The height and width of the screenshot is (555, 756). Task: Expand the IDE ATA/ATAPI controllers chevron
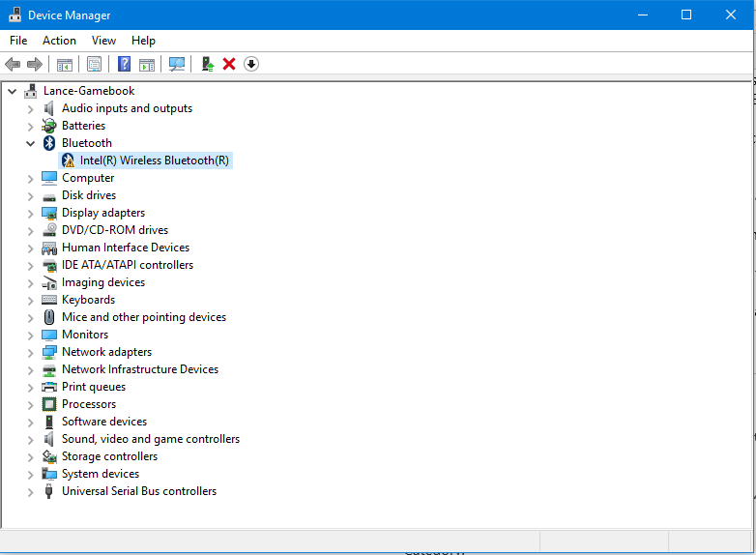click(30, 266)
